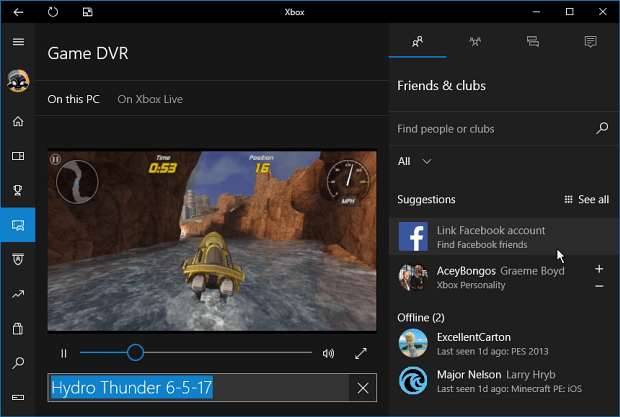
Task: Click Link Facebook account suggestion
Action: click(x=504, y=236)
